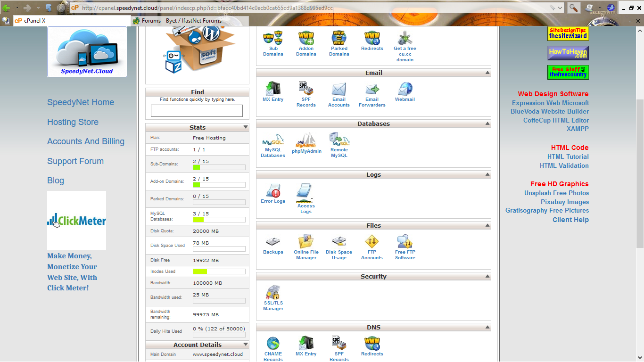The height and width of the screenshot is (362, 644).
Task: Collapse the Stats panel arrow
Action: coord(245,127)
